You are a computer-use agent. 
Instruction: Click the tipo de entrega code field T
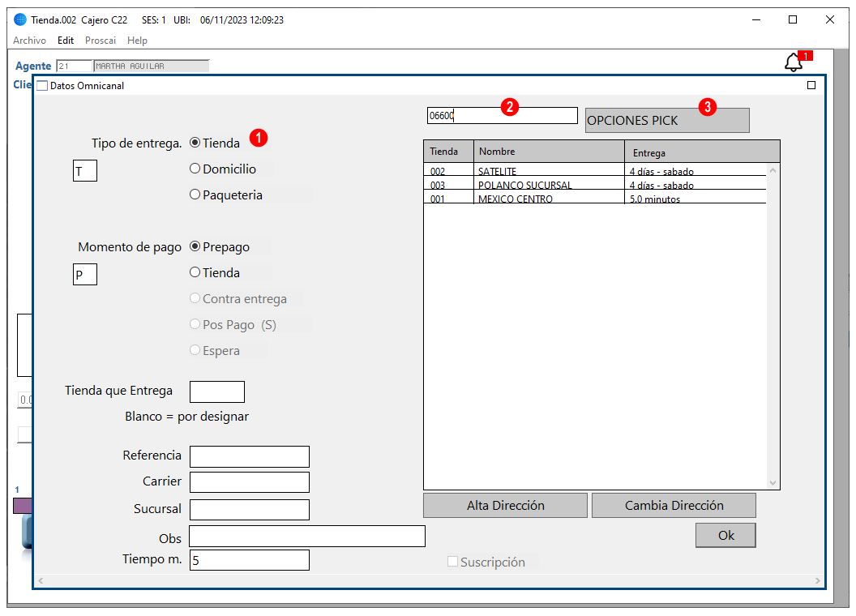point(85,170)
